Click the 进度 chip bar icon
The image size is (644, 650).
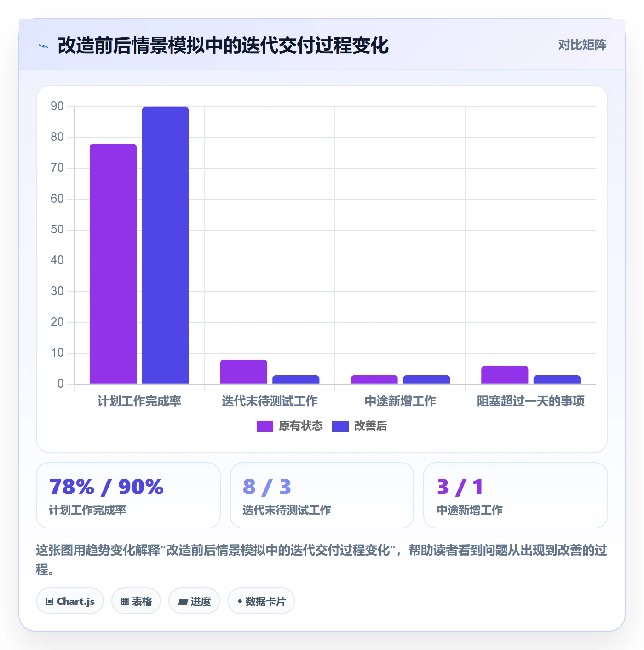[183, 602]
